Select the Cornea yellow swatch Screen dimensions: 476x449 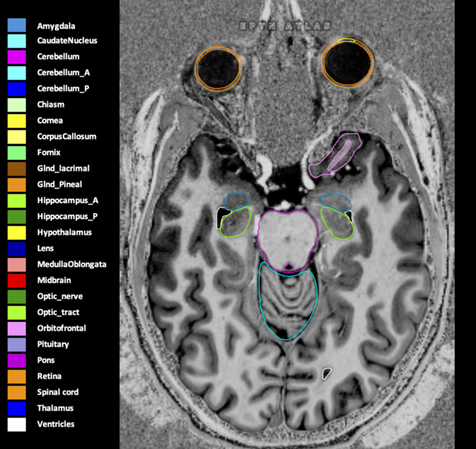(17, 121)
